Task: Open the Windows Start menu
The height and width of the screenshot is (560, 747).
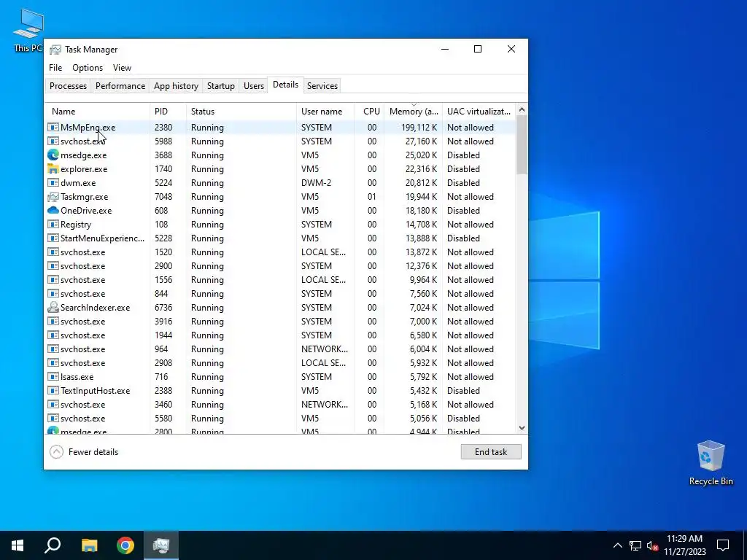Action: pos(18,545)
